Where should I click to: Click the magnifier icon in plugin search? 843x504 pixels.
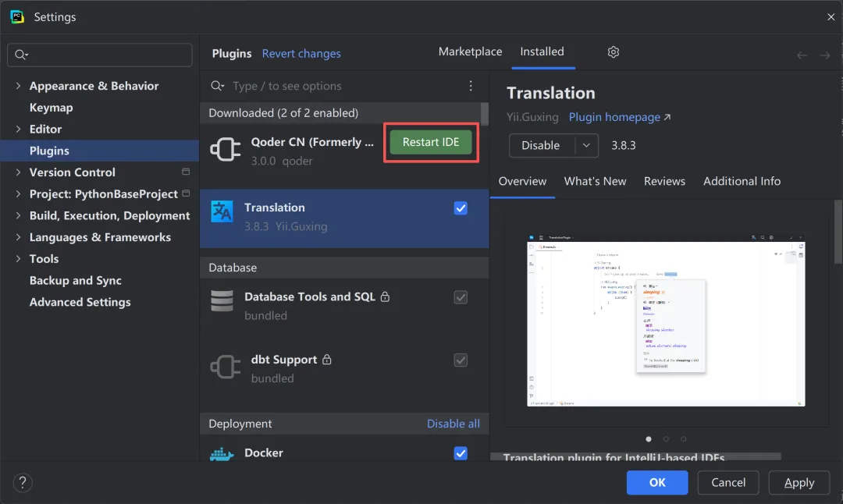(x=217, y=86)
